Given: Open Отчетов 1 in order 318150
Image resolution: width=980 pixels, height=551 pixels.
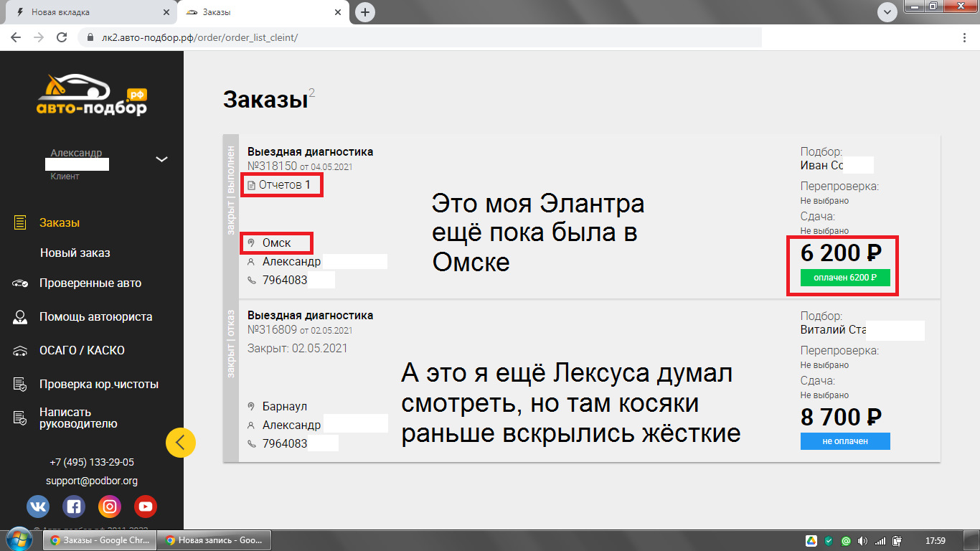Looking at the screenshot, I should click(280, 185).
